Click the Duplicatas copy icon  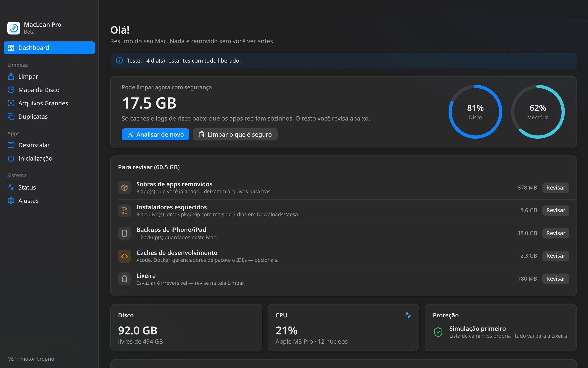pyautogui.click(x=11, y=117)
